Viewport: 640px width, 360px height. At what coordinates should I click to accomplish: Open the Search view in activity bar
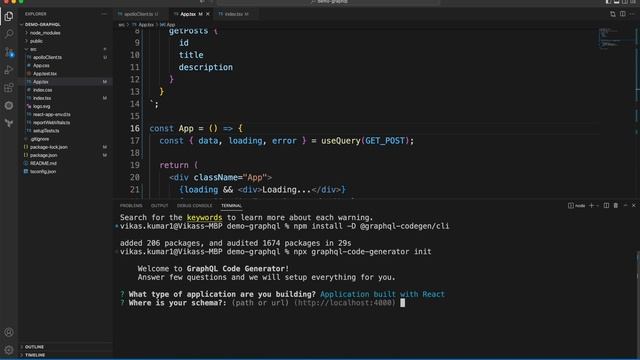(9, 34)
